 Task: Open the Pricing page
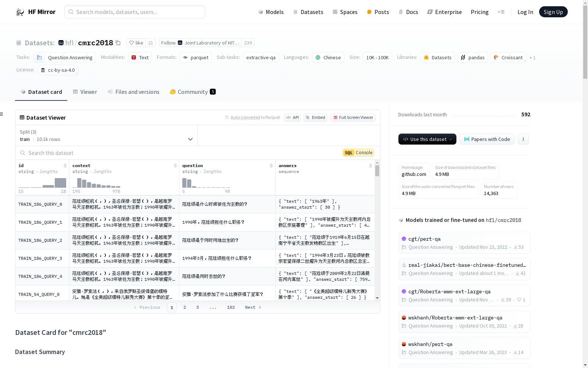pos(480,12)
